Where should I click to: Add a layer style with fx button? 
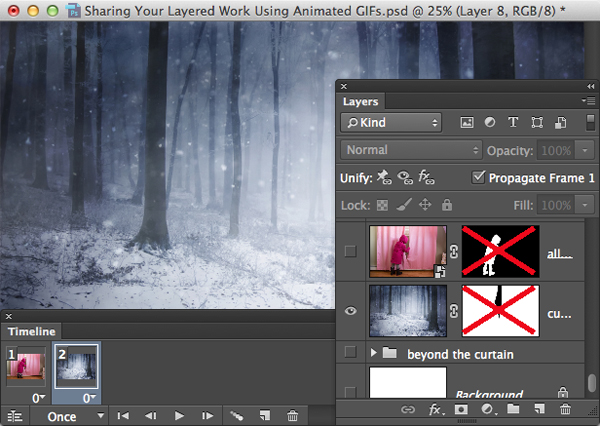tap(435, 409)
